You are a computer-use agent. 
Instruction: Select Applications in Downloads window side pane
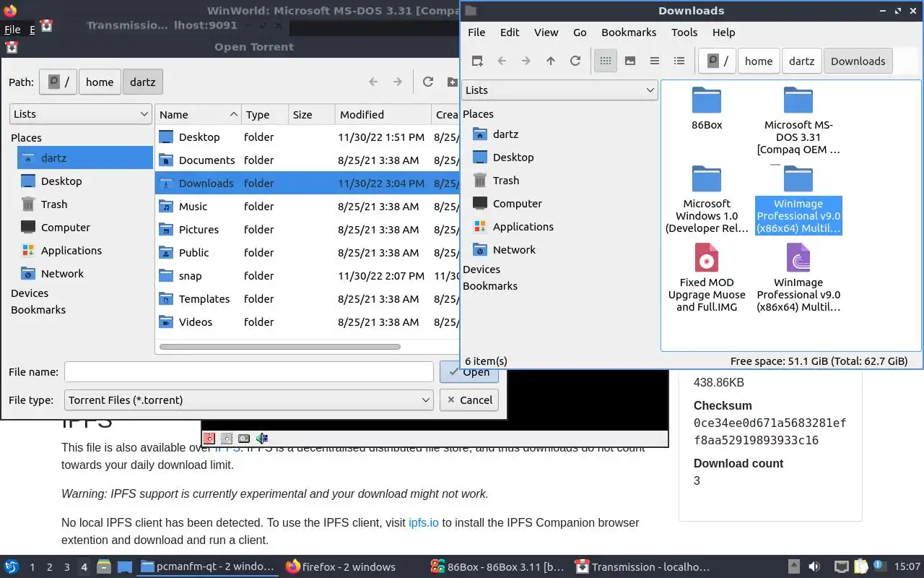click(523, 227)
